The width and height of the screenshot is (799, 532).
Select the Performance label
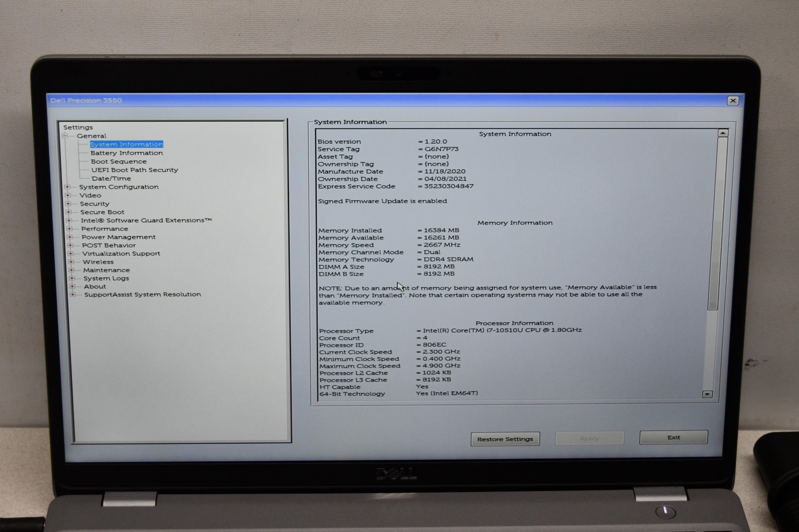tap(104, 229)
